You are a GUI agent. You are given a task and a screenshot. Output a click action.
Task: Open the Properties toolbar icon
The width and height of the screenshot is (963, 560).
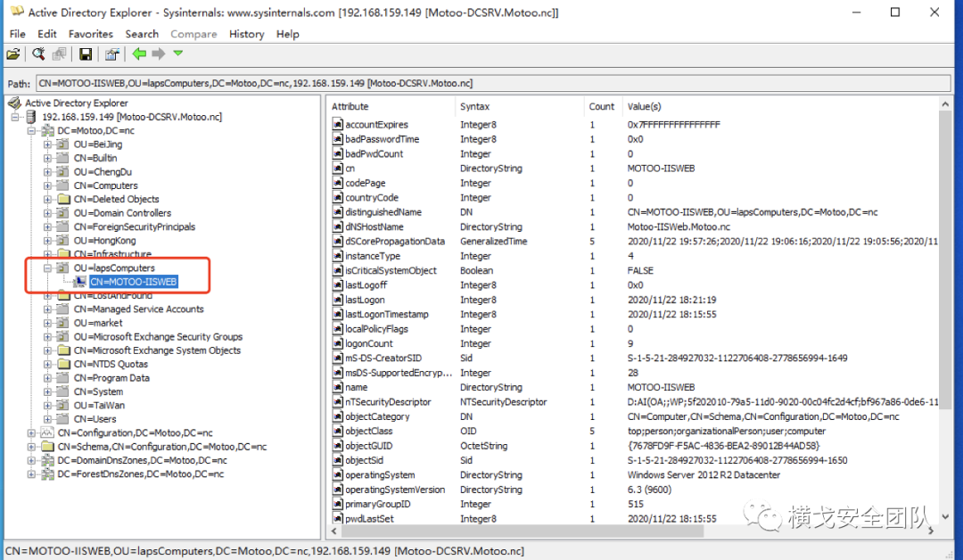(111, 54)
